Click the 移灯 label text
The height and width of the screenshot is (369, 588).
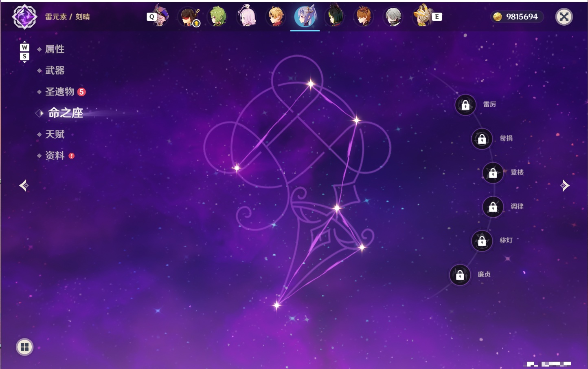tap(506, 241)
